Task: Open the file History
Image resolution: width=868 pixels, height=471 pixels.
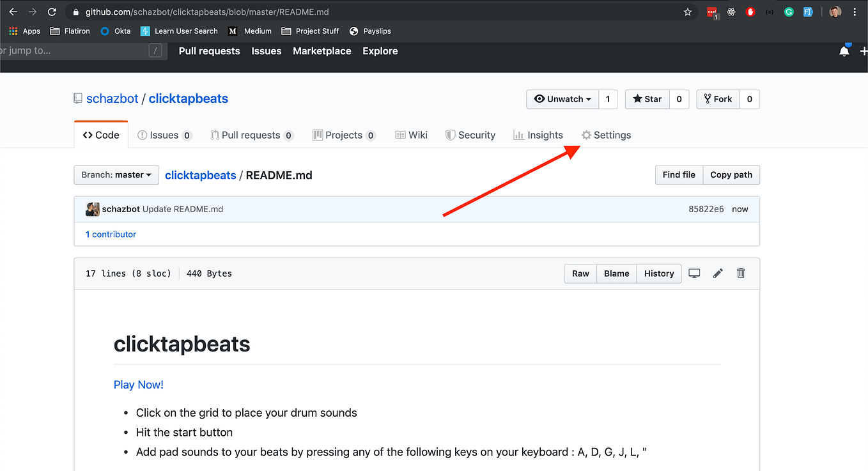Action: pyautogui.click(x=659, y=274)
